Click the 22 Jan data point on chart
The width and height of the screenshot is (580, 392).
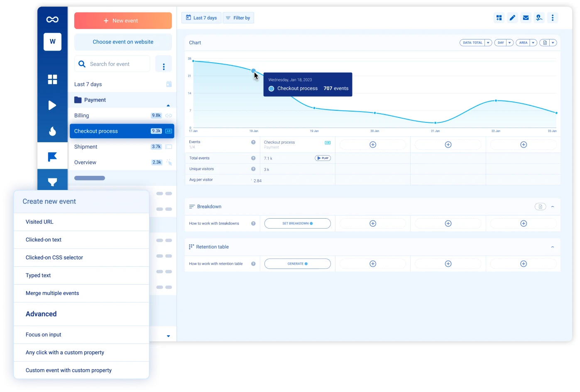pos(496,101)
